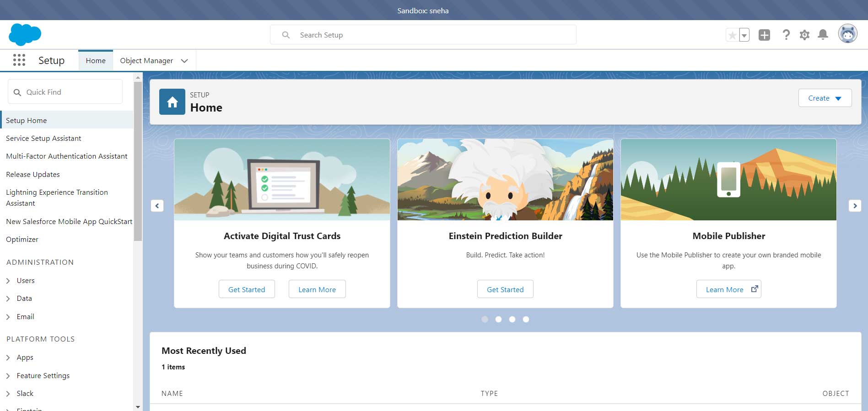Screen dimensions: 868x411
Task: Open the global actions plus icon
Action: 764,35
